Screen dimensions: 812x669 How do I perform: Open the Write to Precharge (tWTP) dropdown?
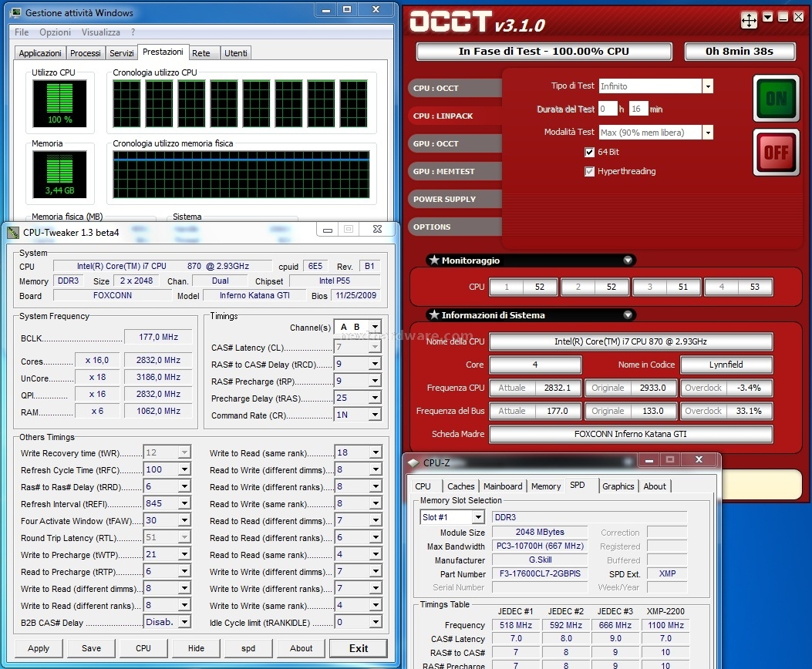click(x=184, y=554)
